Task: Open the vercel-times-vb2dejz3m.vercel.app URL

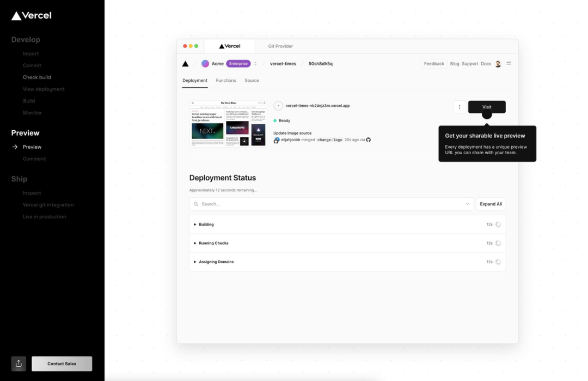Action: (317, 106)
